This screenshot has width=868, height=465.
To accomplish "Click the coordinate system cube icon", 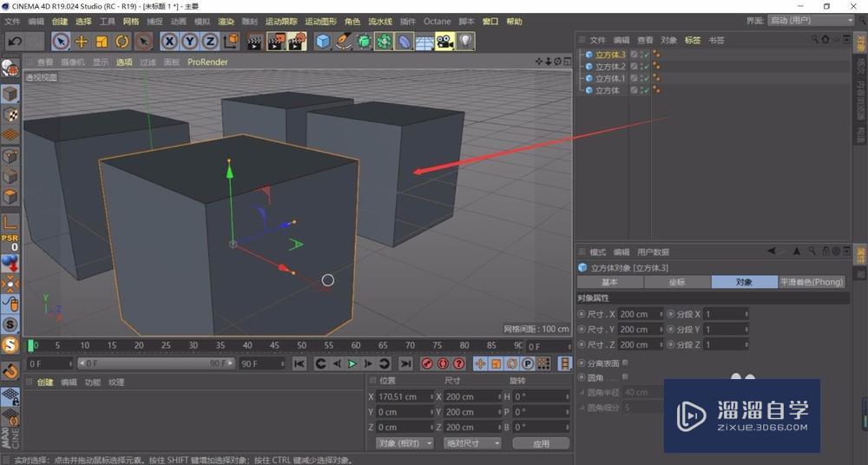I will [232, 42].
